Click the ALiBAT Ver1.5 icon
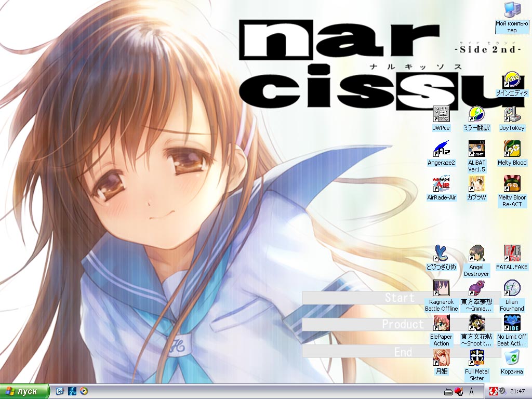 (x=476, y=157)
